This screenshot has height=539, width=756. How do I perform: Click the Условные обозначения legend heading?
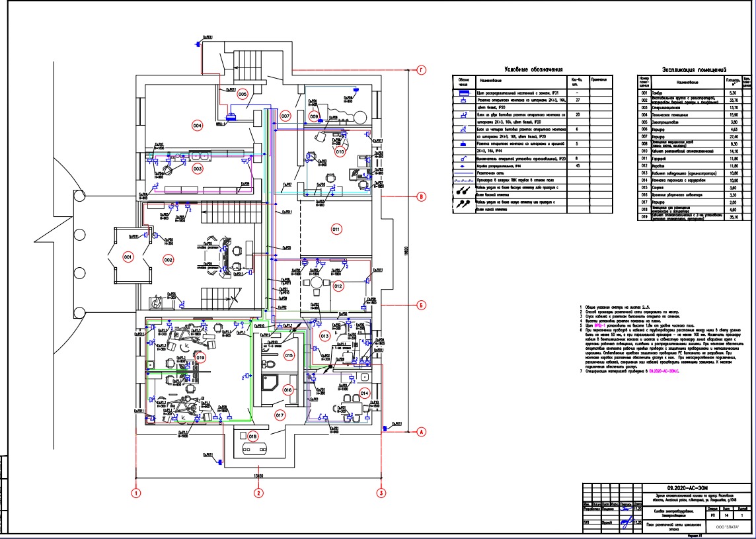[x=533, y=69]
